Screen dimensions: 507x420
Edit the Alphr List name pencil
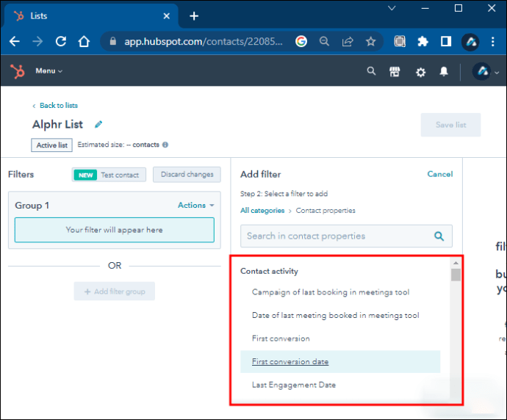pos(98,124)
